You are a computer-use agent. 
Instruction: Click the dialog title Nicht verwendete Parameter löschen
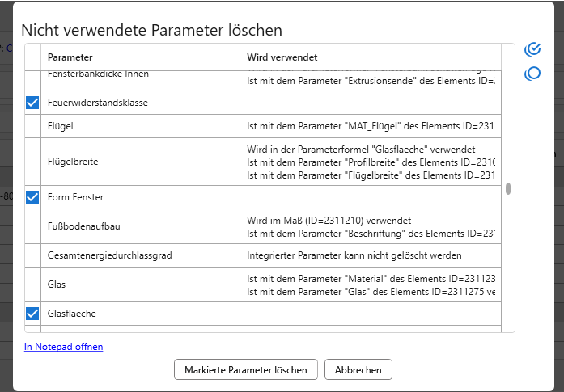pyautogui.click(x=151, y=30)
